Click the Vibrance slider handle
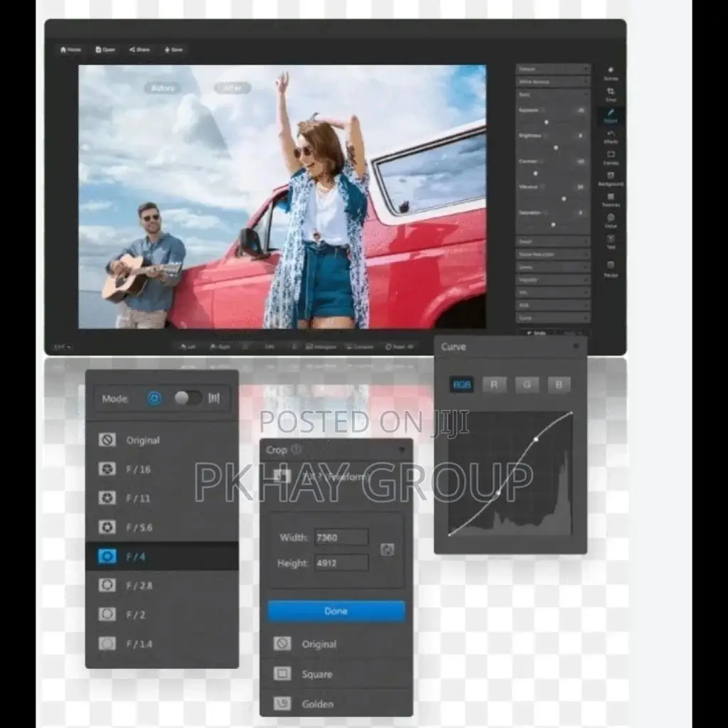The height and width of the screenshot is (728, 728). click(564, 199)
